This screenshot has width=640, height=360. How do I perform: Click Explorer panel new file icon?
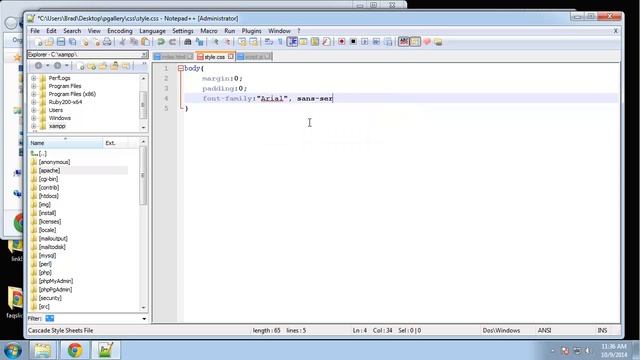[x=80, y=66]
